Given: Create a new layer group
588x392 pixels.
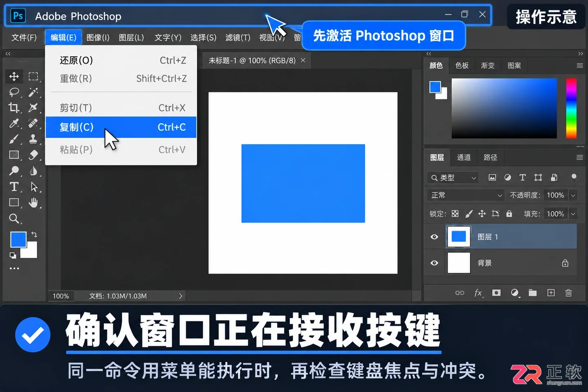Looking at the screenshot, I should (x=532, y=293).
